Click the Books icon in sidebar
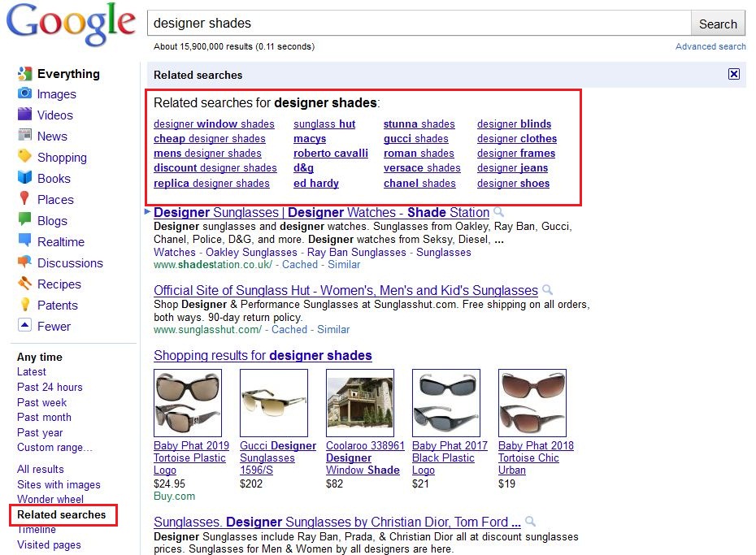Screen dimensions: 756x555 pos(24,177)
